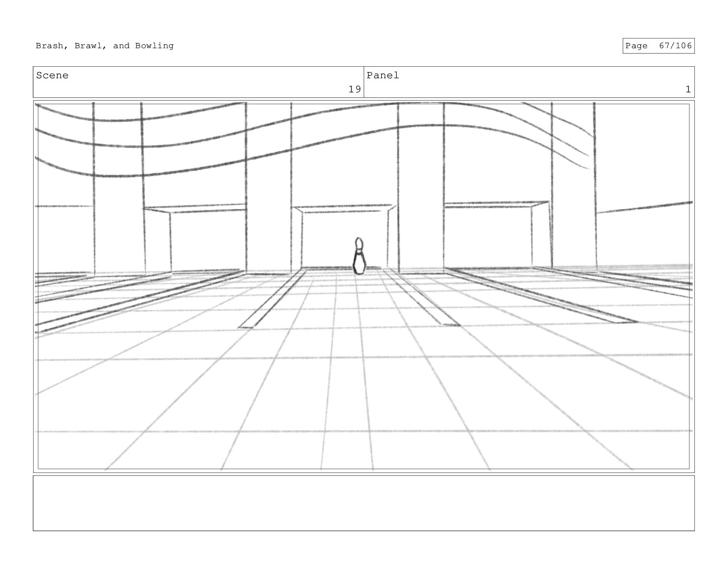Click the 'Scene' label
728x564 pixels.
click(52, 76)
